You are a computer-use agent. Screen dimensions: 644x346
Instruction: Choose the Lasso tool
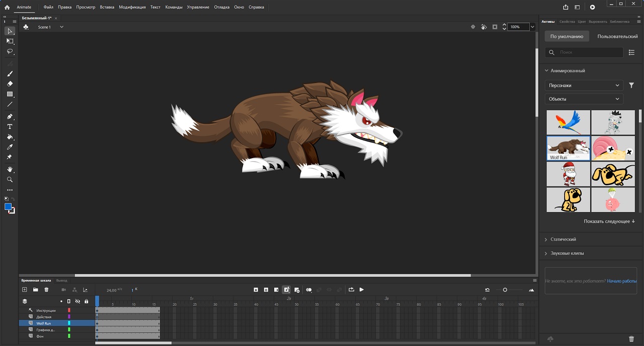tap(10, 52)
